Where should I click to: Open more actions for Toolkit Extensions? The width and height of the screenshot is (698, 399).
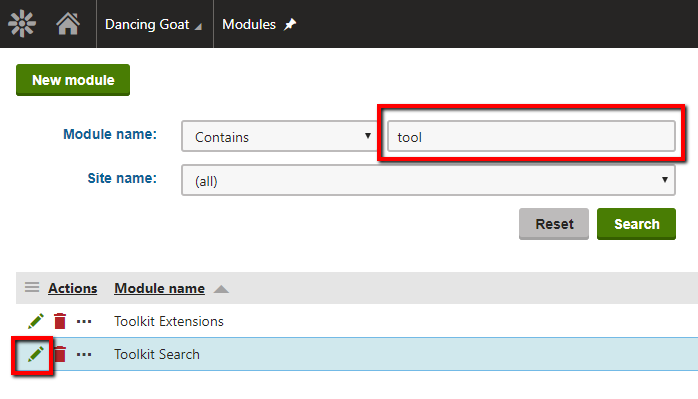click(x=84, y=321)
